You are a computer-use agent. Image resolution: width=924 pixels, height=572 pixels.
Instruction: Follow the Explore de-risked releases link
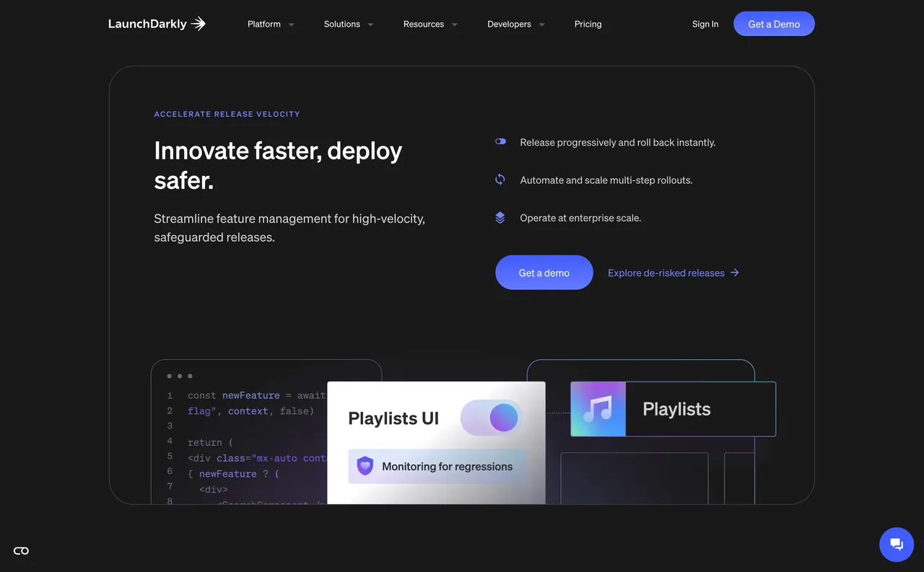[x=666, y=273]
